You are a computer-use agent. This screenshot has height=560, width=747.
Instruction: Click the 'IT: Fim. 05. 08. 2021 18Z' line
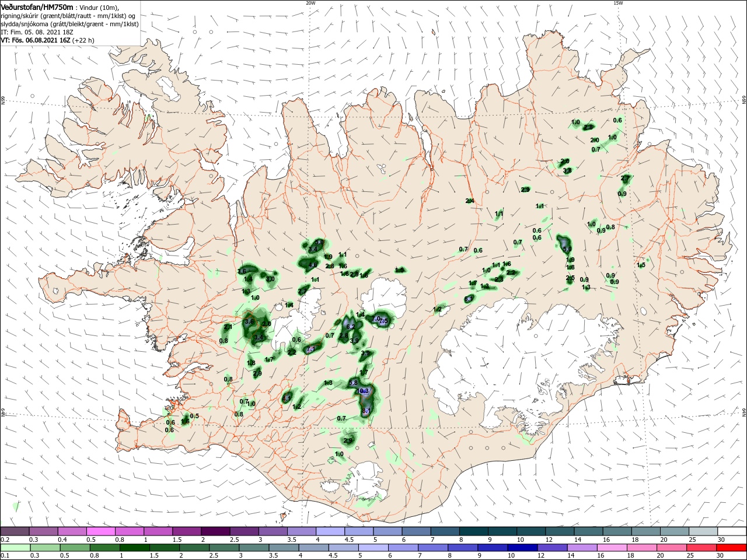coord(36,32)
